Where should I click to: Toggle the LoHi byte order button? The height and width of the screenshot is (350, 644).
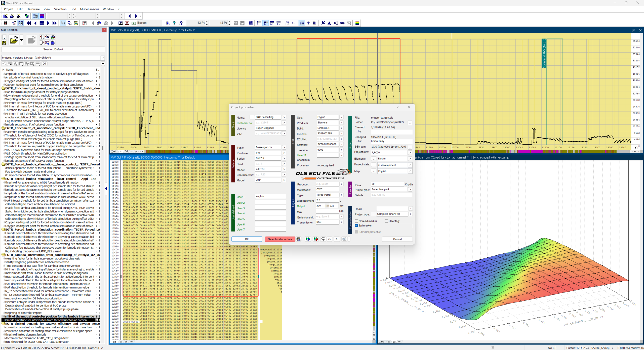(x=287, y=23)
